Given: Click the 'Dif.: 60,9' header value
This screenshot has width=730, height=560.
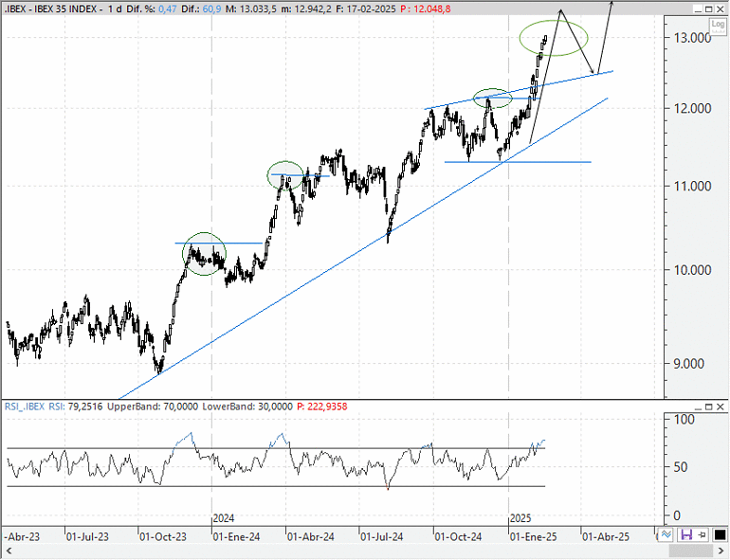Looking at the screenshot, I should pyautogui.click(x=201, y=9).
